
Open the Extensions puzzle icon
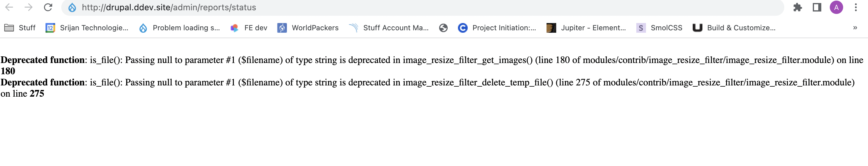click(x=797, y=7)
